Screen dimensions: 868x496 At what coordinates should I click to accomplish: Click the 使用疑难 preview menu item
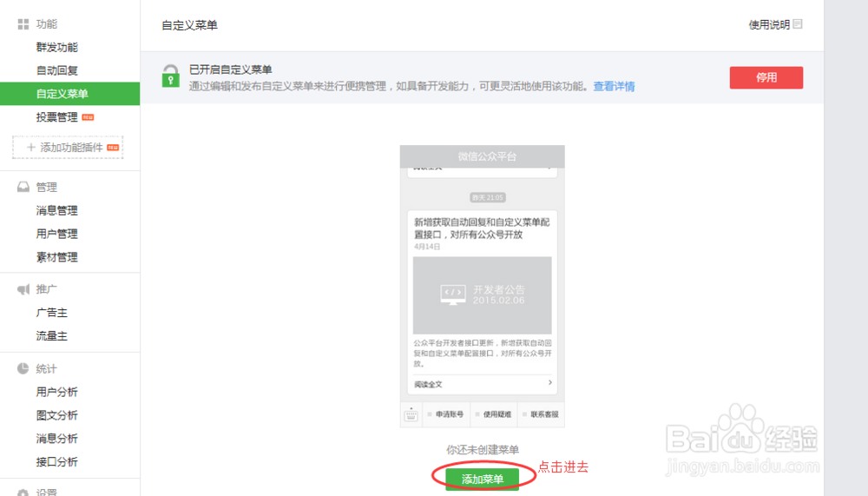(494, 414)
